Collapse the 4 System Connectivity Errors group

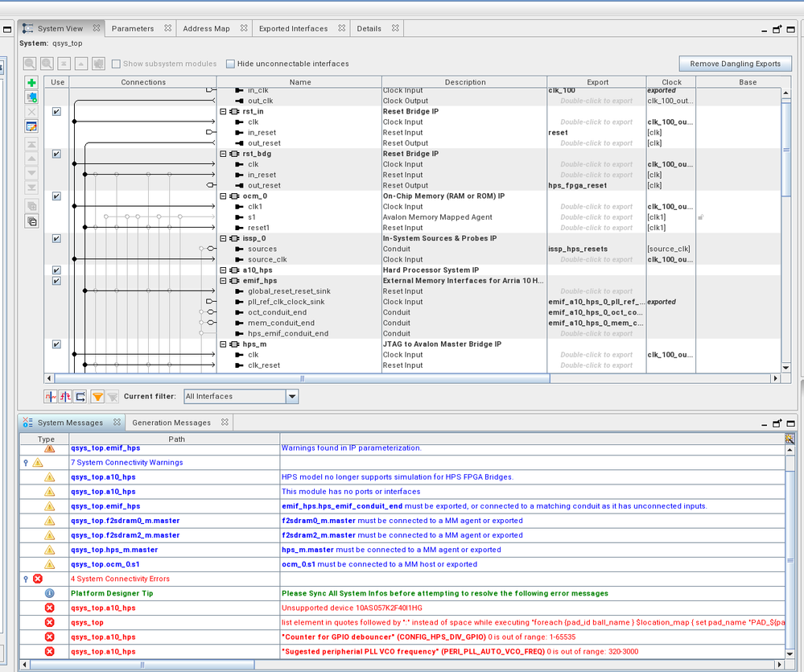pyautogui.click(x=26, y=579)
